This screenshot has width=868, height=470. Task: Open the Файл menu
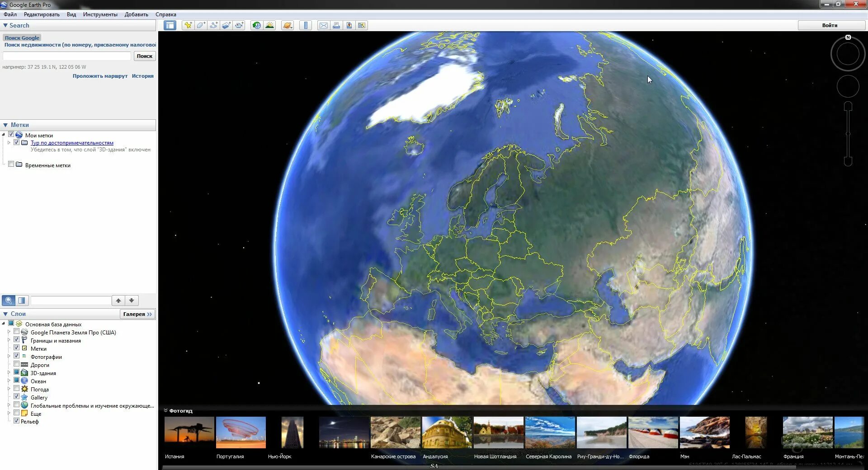tap(10, 14)
